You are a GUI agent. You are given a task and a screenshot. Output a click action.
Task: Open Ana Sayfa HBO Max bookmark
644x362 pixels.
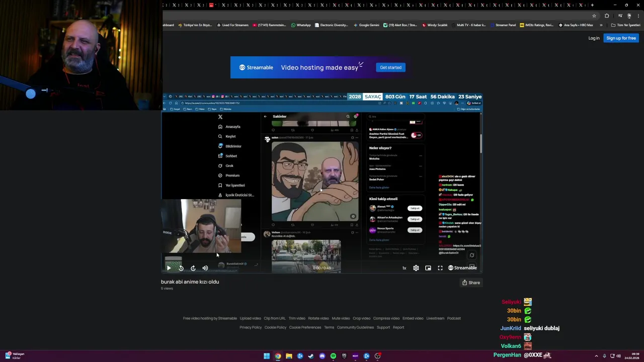(x=576, y=25)
